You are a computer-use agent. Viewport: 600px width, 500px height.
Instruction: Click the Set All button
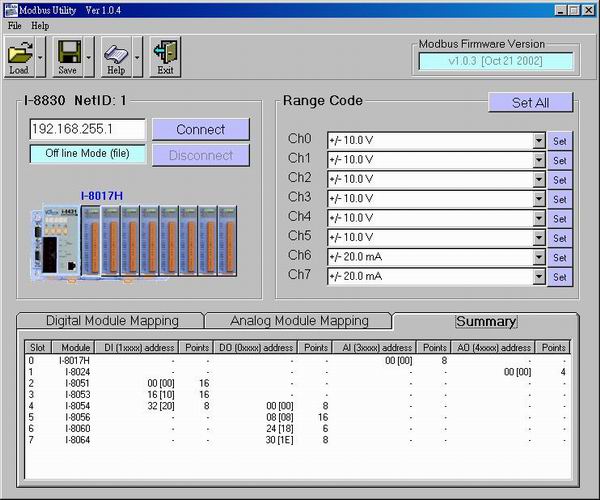530,103
